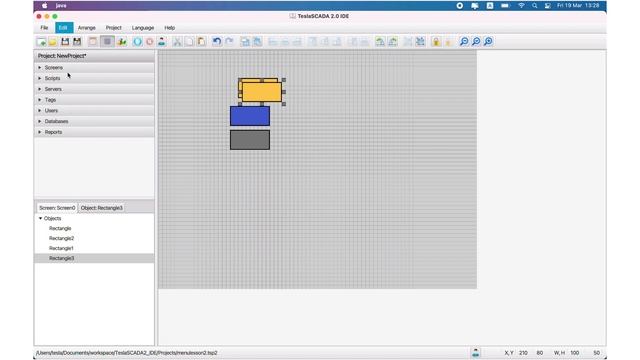This screenshot has width=640, height=360.
Task: Click the Cut scissors icon
Action: coord(177,42)
